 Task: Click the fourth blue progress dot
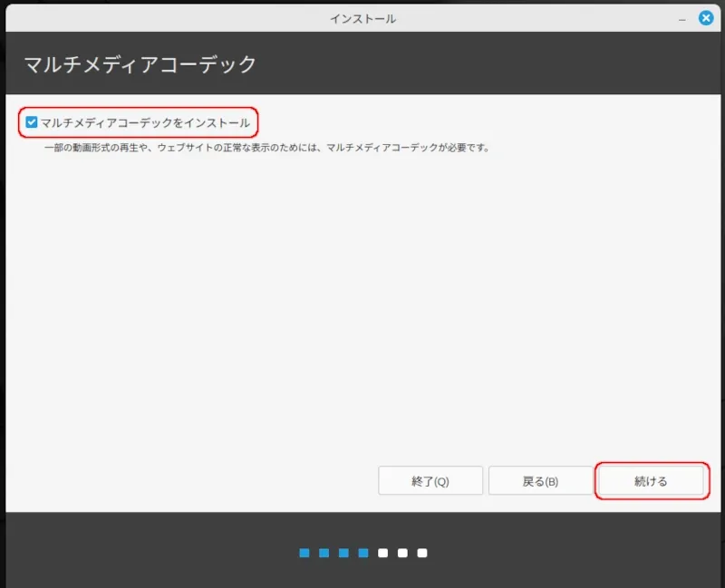[362, 553]
